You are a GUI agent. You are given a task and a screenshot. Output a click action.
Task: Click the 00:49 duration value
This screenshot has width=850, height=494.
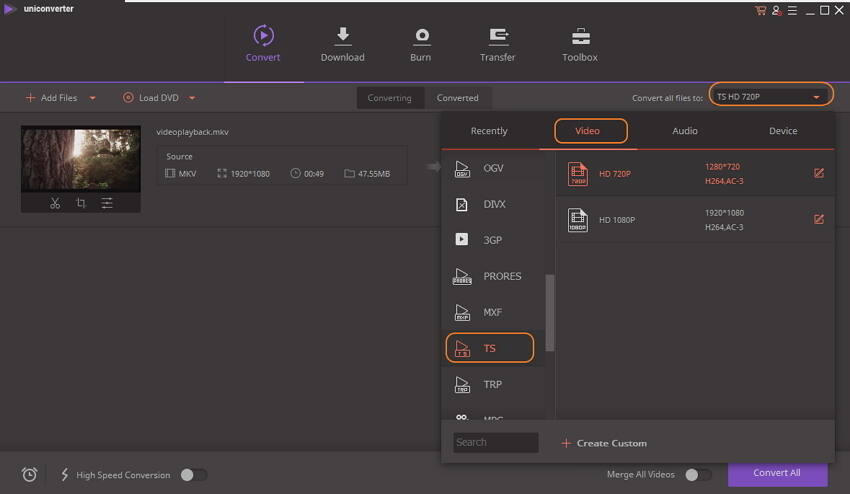coord(314,174)
